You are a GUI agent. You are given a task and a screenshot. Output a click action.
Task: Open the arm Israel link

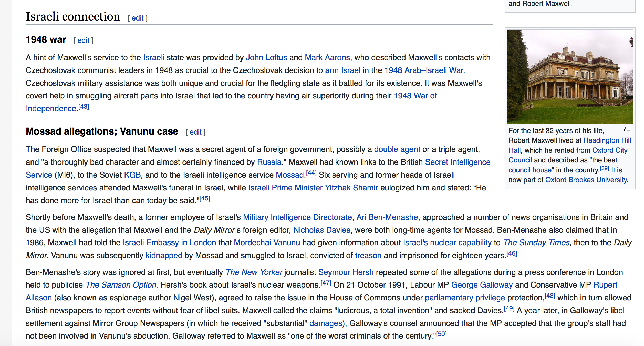(x=343, y=70)
